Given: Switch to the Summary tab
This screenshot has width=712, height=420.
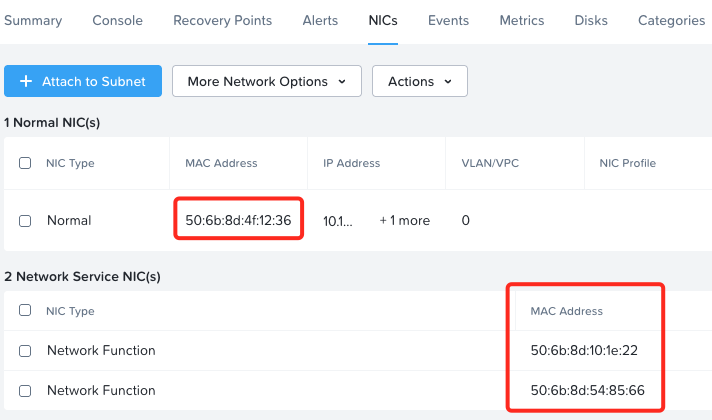Looking at the screenshot, I should 33,20.
